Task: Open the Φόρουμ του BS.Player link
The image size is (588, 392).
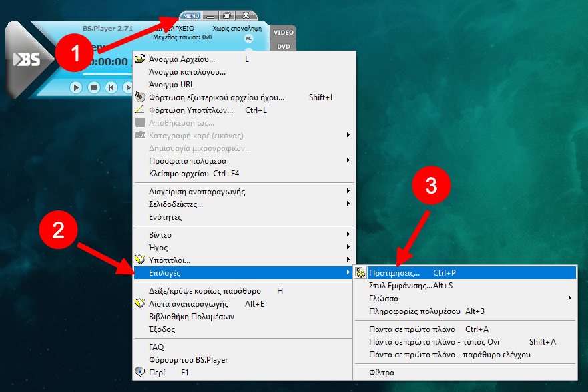Action: point(188,360)
